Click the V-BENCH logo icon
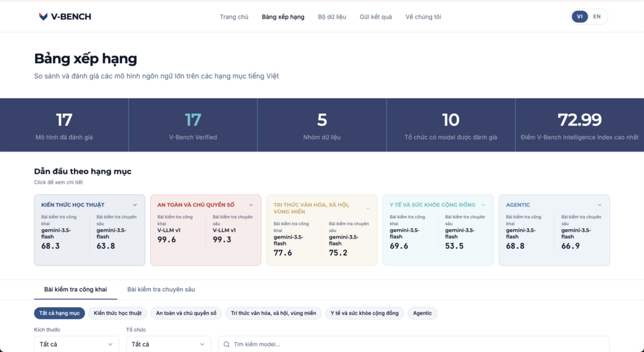Image resolution: width=644 pixels, height=352 pixels. (x=43, y=16)
